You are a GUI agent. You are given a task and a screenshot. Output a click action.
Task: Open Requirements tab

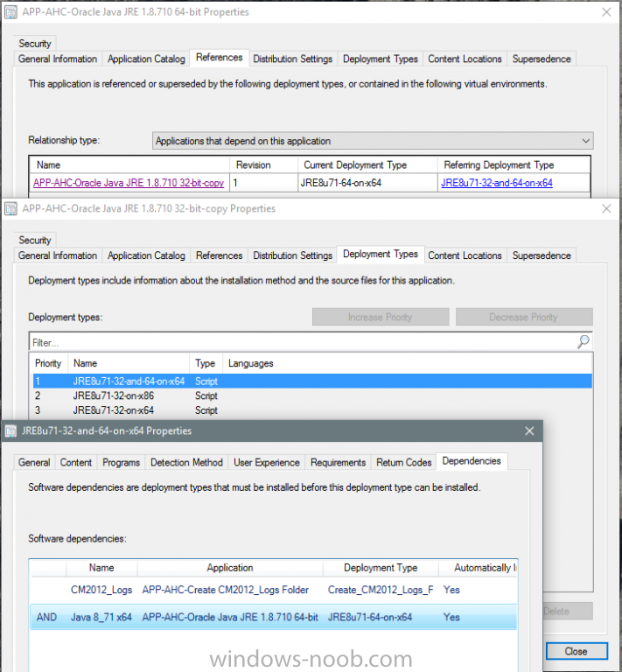(338, 462)
